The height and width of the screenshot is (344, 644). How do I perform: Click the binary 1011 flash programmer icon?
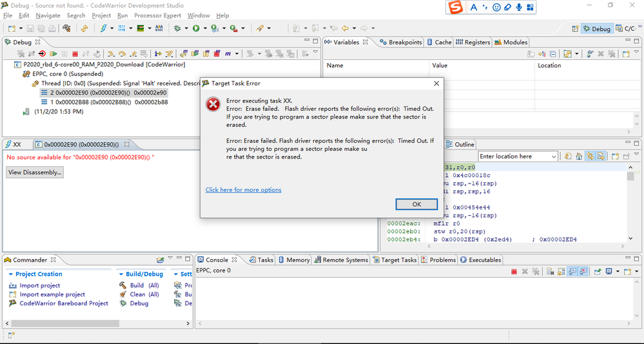click(x=122, y=28)
